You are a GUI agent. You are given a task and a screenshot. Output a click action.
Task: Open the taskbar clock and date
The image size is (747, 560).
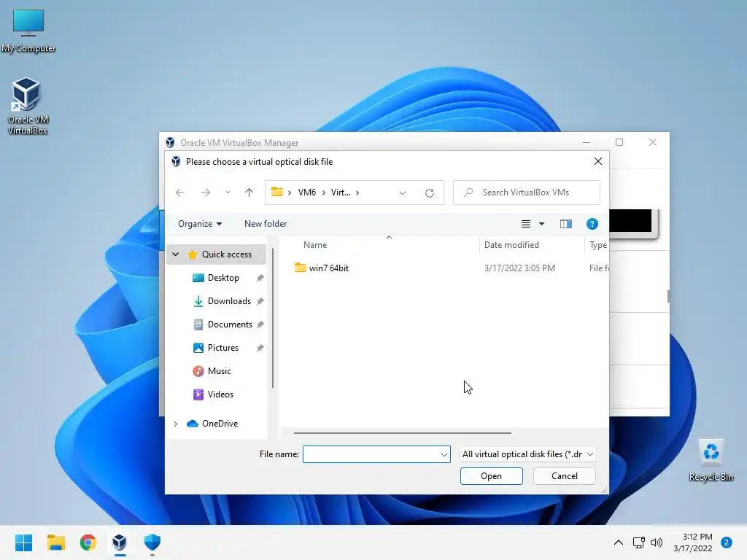click(x=693, y=542)
